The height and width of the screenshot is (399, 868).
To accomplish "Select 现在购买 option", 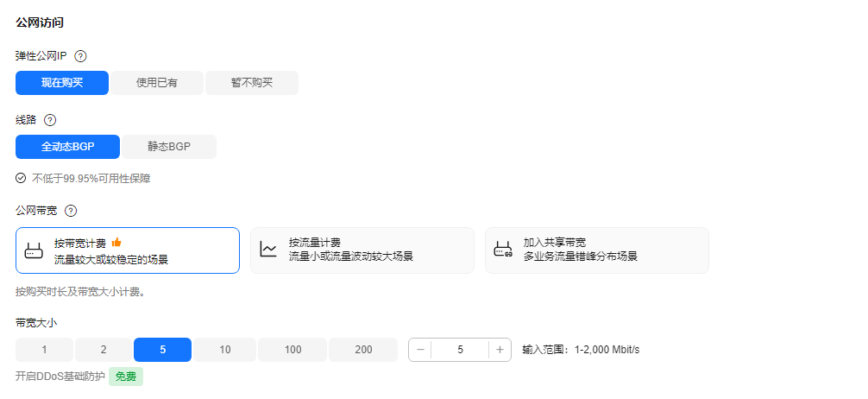I will click(x=62, y=83).
